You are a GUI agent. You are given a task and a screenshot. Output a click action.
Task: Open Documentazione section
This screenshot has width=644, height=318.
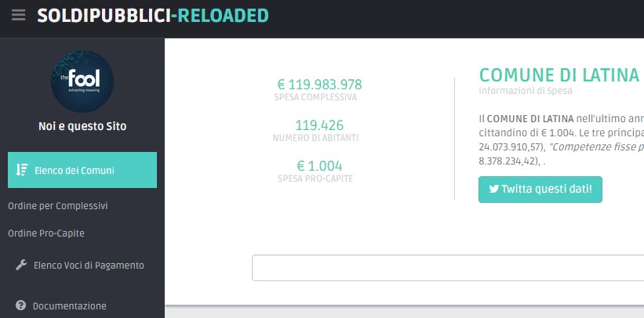pos(69,305)
